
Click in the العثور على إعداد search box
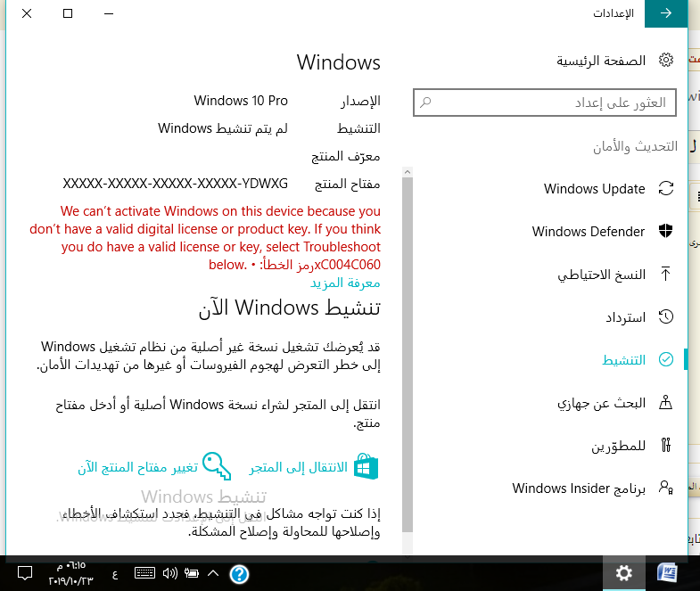point(545,103)
